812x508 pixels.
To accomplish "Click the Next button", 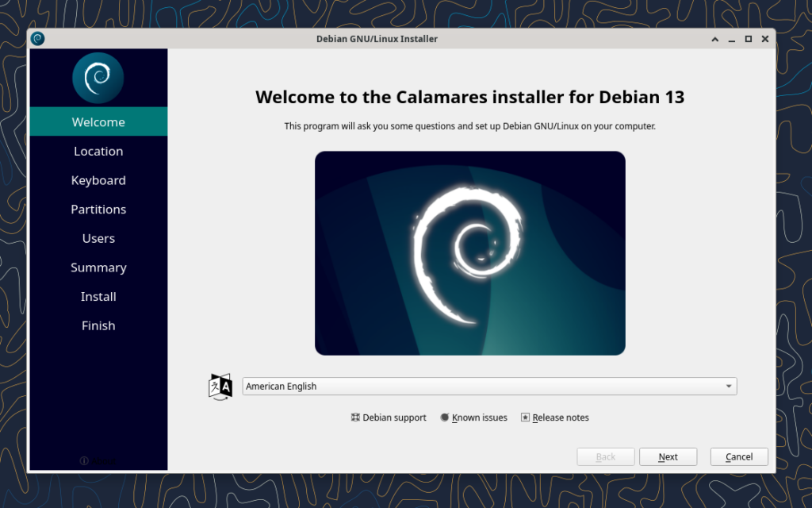I will tap(668, 456).
